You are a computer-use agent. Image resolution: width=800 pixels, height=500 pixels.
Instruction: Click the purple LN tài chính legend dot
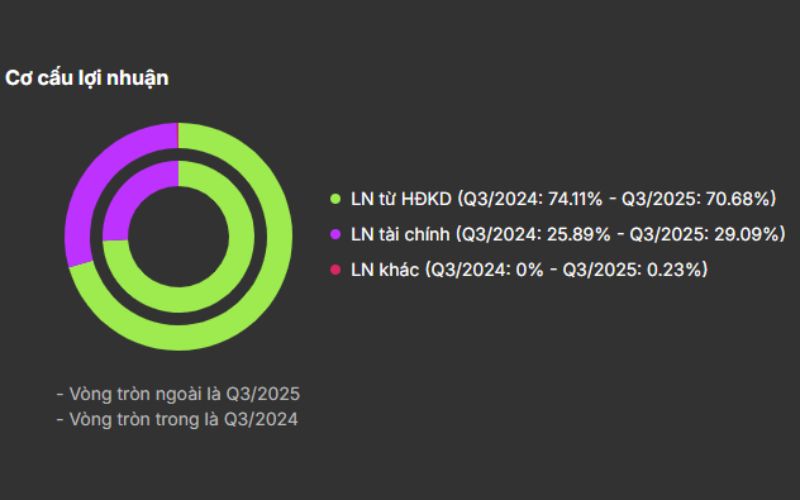[x=337, y=234]
